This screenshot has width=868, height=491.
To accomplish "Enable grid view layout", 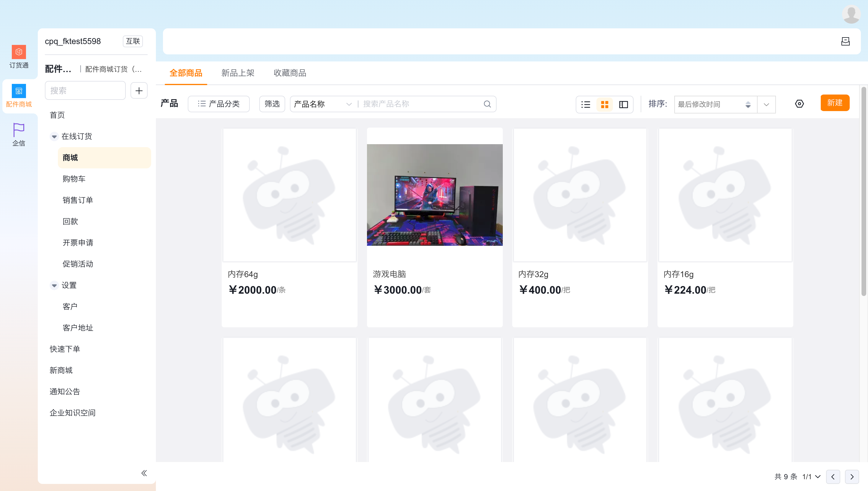I will [605, 105].
